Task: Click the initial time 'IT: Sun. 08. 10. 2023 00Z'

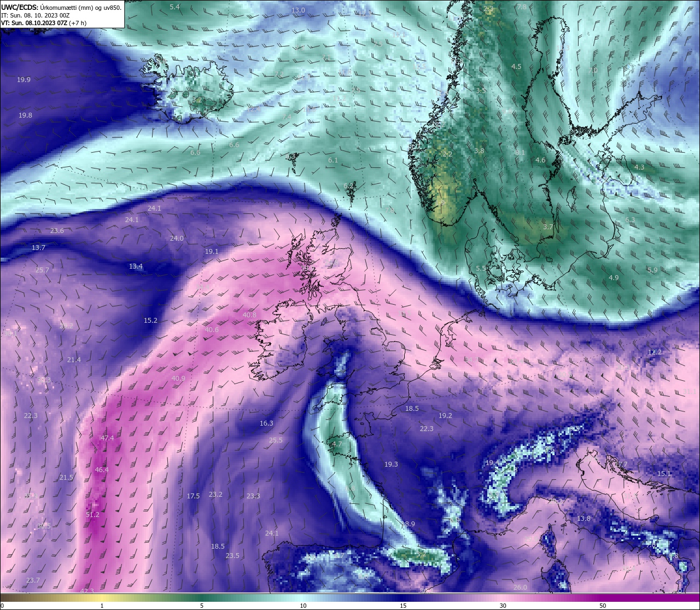Action: [x=36, y=15]
